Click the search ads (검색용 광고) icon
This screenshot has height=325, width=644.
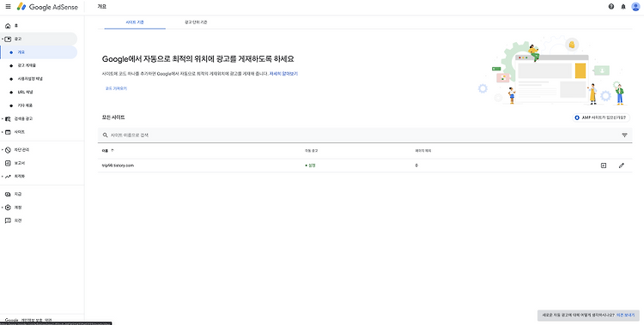click(x=8, y=118)
